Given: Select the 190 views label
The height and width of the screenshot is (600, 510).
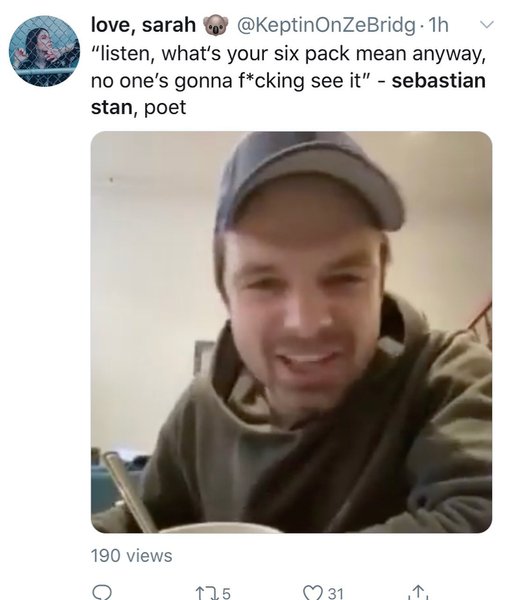Looking at the screenshot, I should point(132,556).
